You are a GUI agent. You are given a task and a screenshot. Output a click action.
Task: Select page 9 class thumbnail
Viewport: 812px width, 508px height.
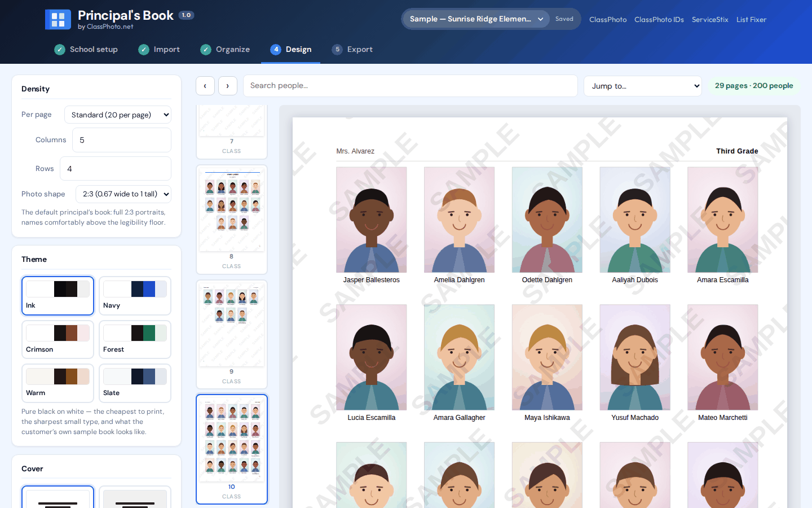(x=232, y=335)
